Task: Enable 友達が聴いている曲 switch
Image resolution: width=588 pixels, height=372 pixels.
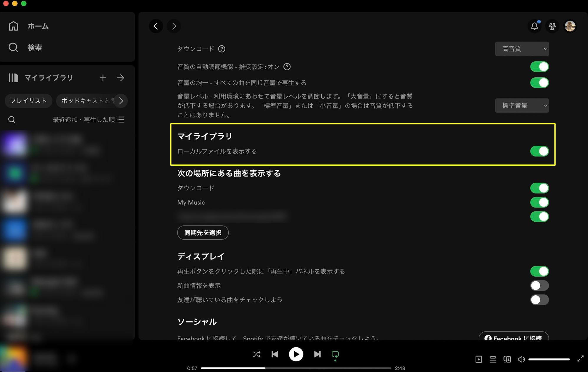Action: (x=539, y=300)
